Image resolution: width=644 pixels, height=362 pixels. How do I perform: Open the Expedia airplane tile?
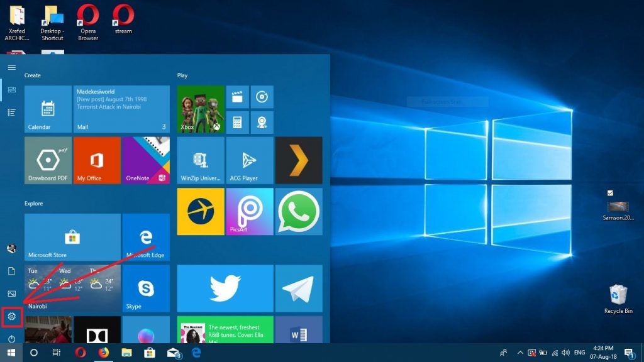[201, 212]
